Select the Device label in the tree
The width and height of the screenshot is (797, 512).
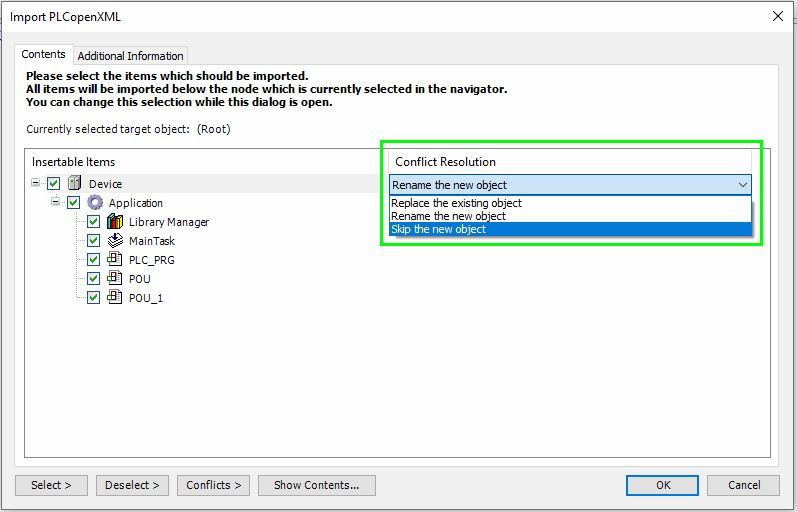tap(105, 184)
